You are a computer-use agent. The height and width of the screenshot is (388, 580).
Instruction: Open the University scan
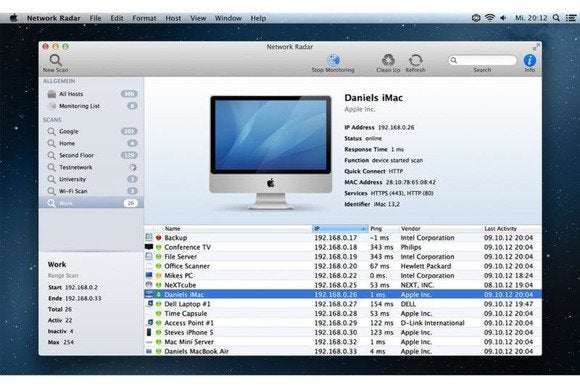coord(91,179)
